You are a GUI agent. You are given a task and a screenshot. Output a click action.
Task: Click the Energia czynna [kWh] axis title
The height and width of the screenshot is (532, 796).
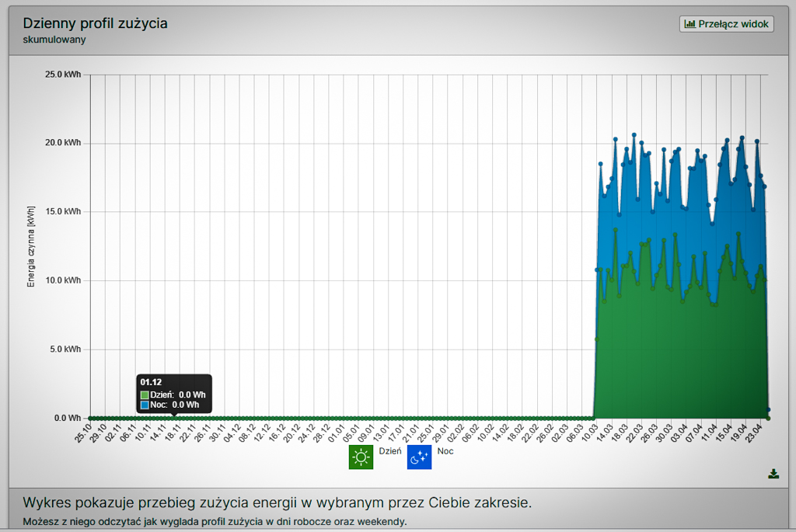[x=31, y=246]
